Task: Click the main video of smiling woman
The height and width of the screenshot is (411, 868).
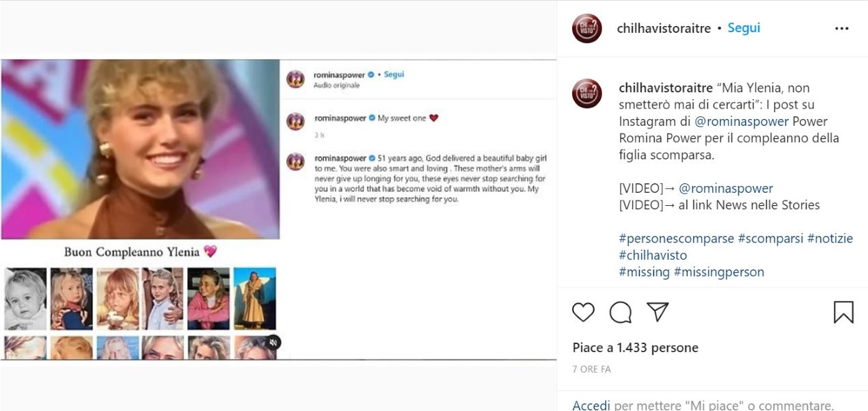Action: point(140,149)
